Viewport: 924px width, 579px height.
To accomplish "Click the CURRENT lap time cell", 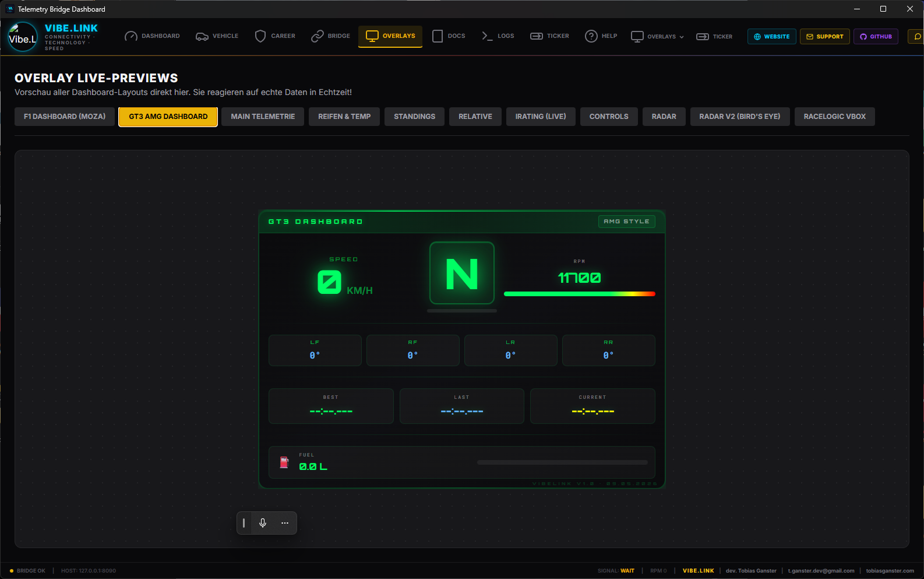I will pyautogui.click(x=593, y=406).
